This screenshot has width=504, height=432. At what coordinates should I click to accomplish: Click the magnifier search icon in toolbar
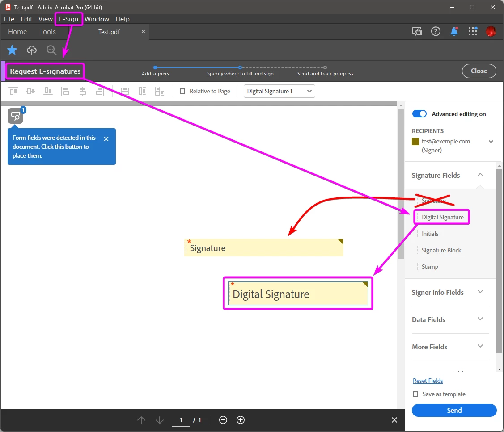[x=51, y=50]
